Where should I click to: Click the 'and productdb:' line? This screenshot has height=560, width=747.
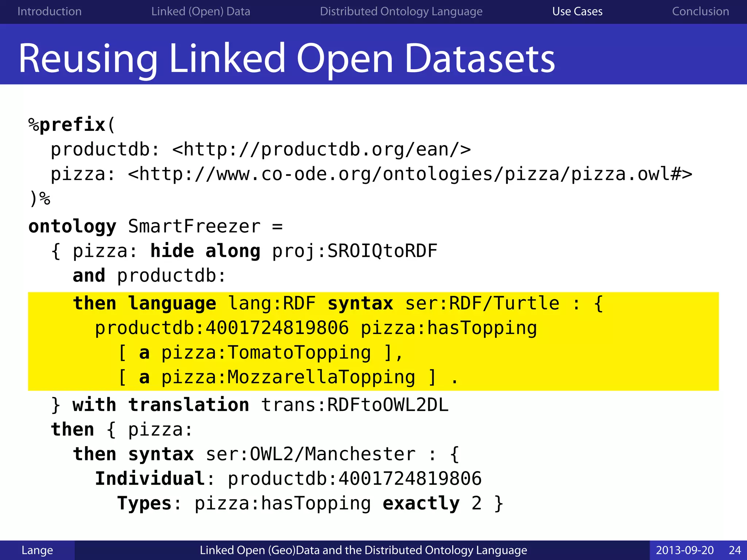pyautogui.click(x=150, y=276)
